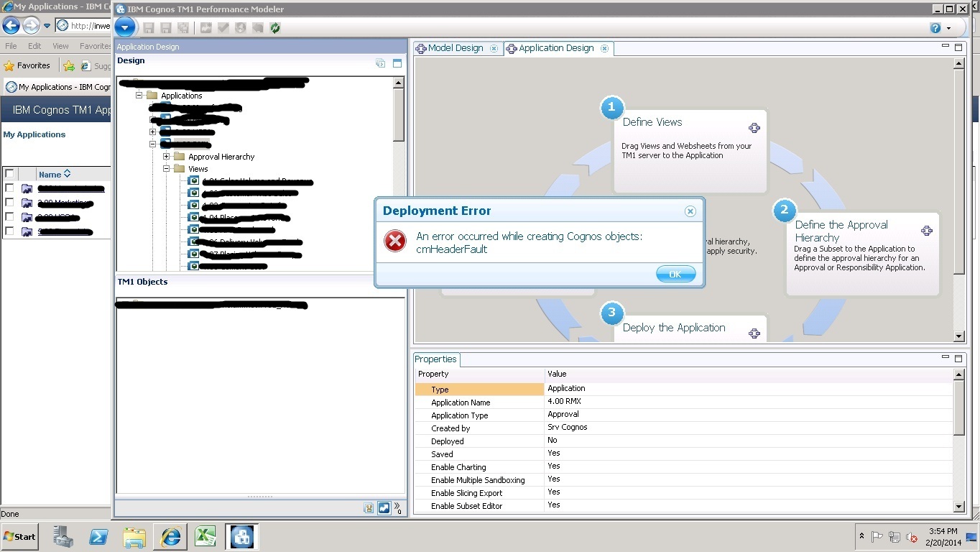
Task: Open the View menu in Internet Explorer
Action: (x=60, y=46)
